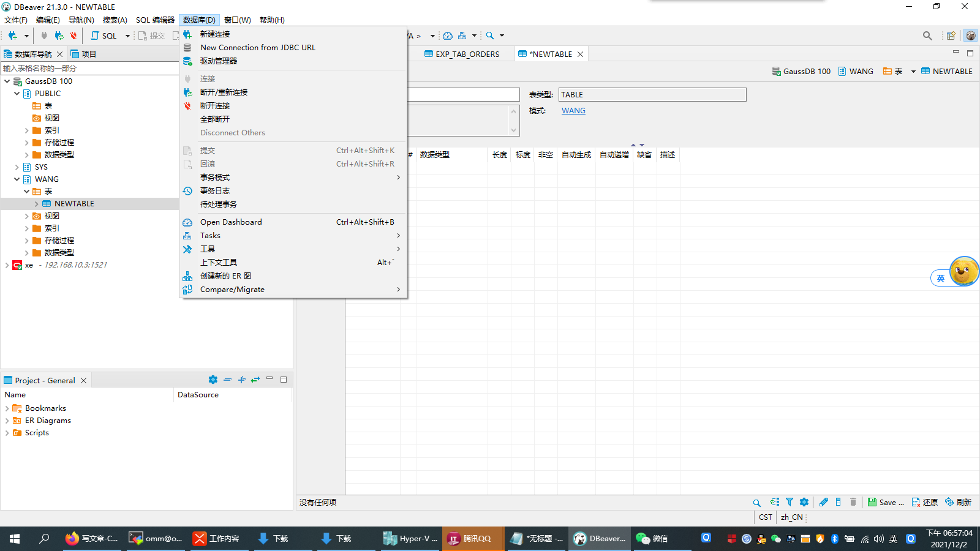Click the WANG schema link next to 模式
This screenshot has height=551, width=980.
point(573,111)
